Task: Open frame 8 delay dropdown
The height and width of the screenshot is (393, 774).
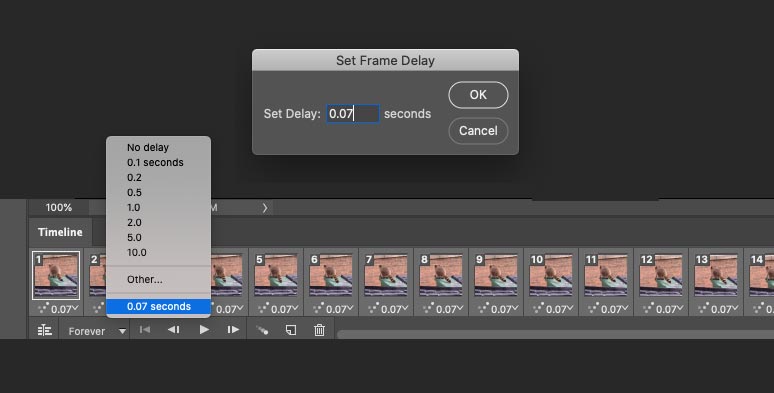Action: [450, 309]
